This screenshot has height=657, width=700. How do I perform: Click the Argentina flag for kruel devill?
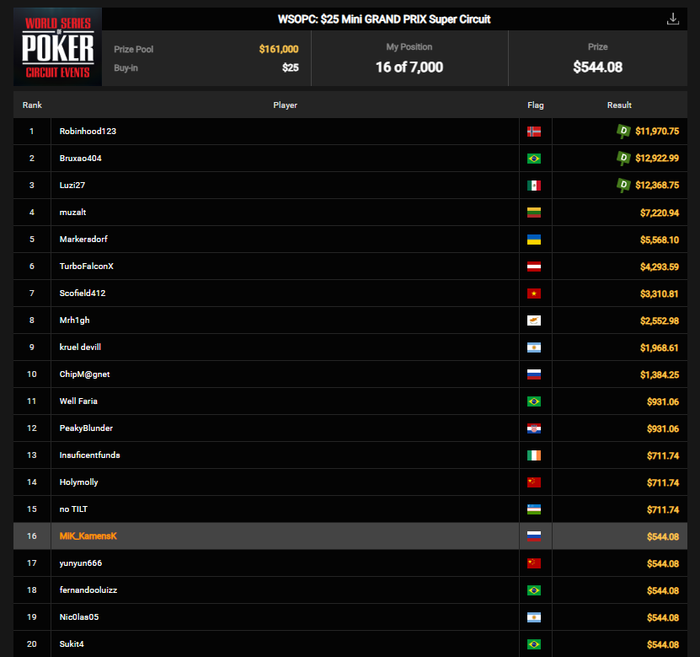pos(534,347)
